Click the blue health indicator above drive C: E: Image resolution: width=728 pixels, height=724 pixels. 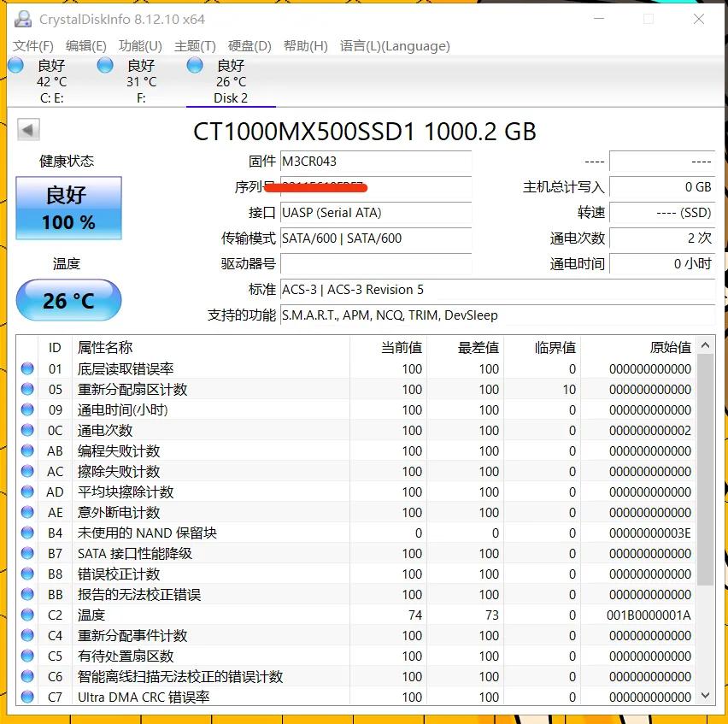coord(14,64)
